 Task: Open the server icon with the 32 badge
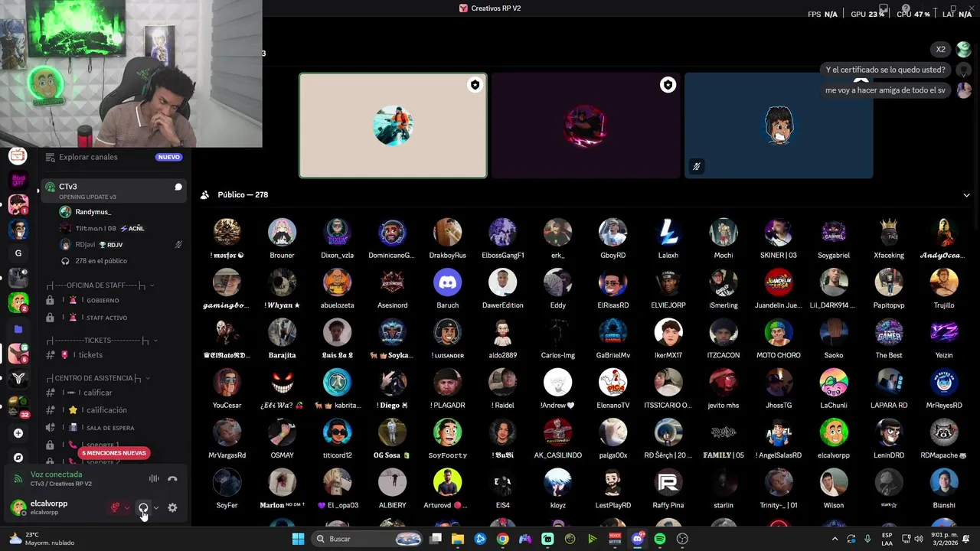(18, 405)
